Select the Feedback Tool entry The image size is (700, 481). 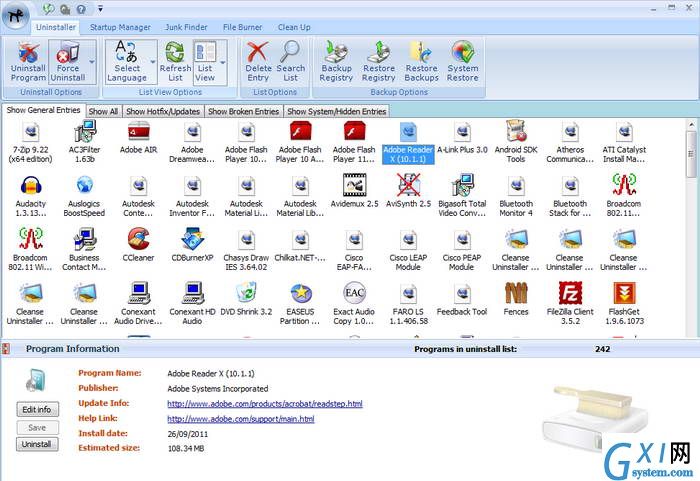(462, 300)
